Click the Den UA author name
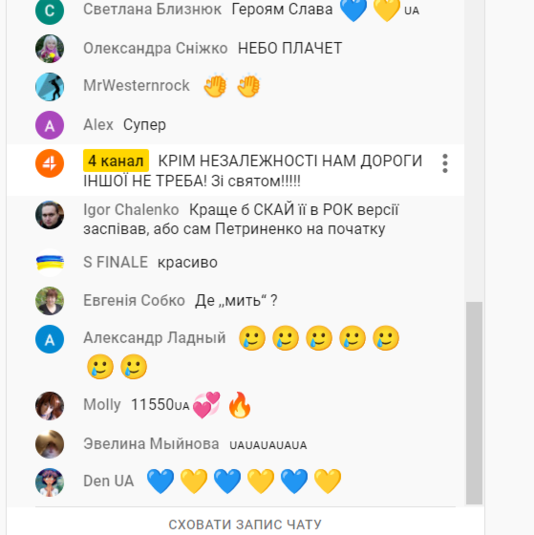 click(109, 481)
